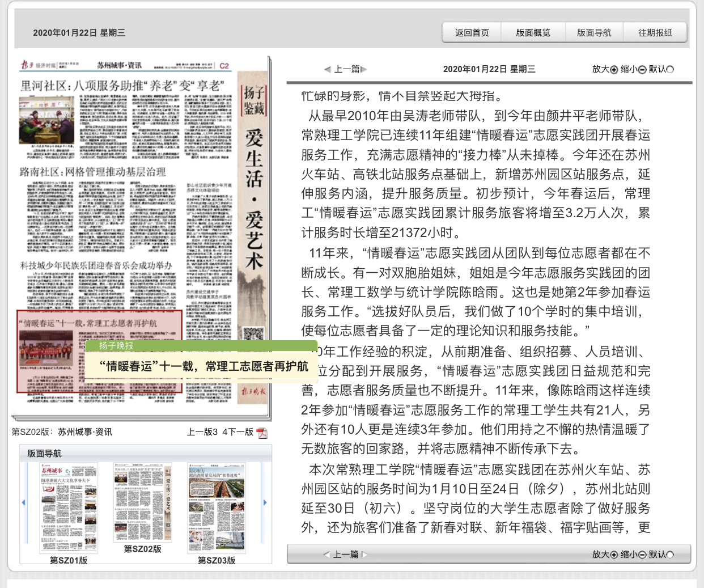
Task: Open the 版面导航 tab
Action: 594,33
